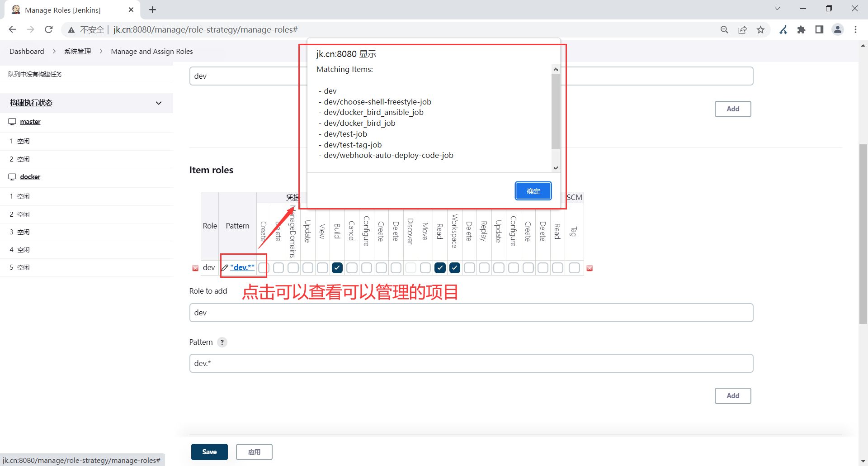
Task: Open the docker node link
Action: (30, 177)
